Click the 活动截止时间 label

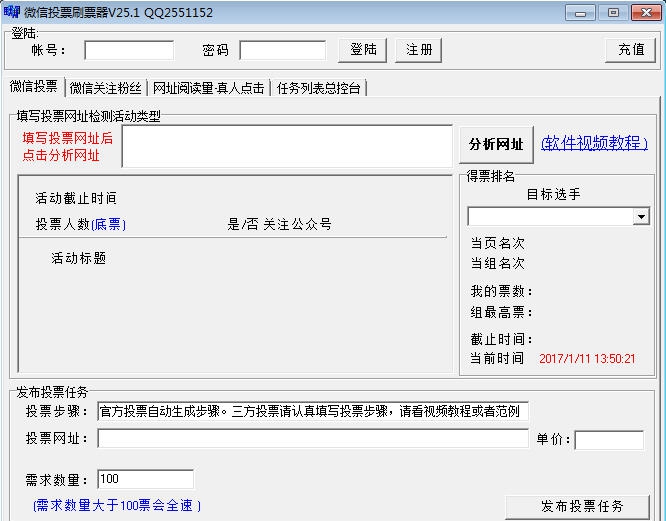pyautogui.click(x=76, y=198)
